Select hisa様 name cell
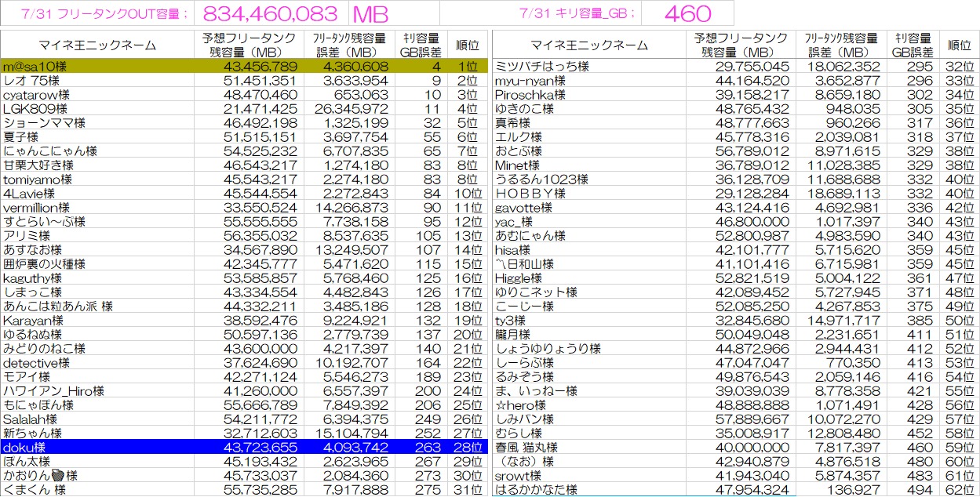 click(589, 250)
